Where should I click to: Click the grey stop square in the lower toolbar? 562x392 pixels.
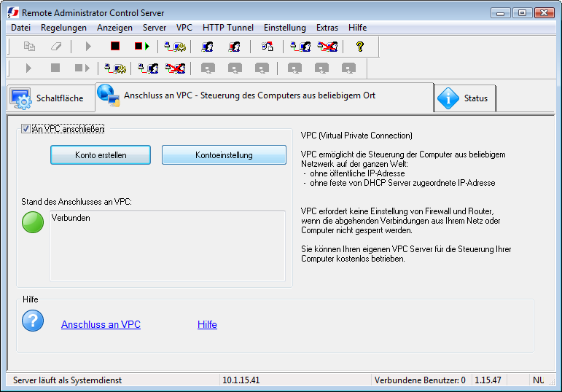[x=55, y=68]
